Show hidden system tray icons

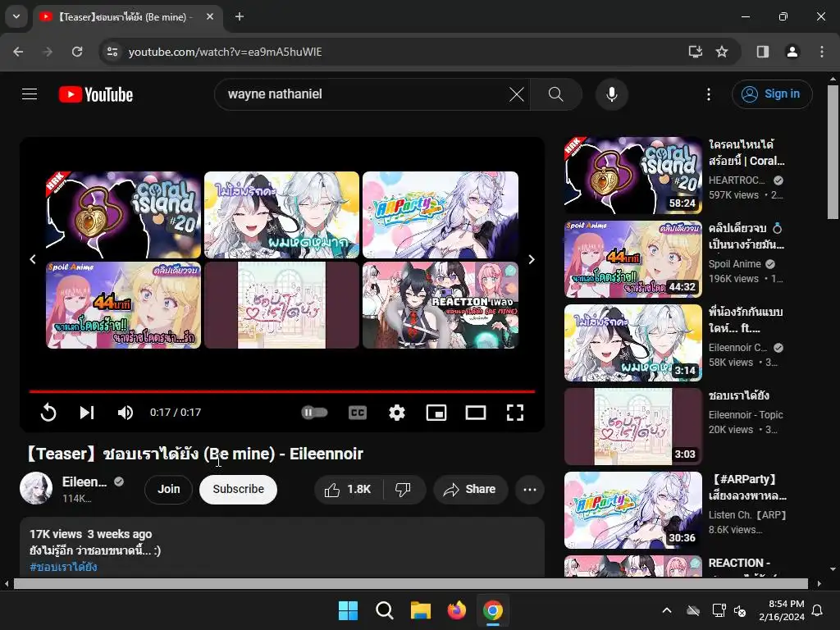click(666, 610)
